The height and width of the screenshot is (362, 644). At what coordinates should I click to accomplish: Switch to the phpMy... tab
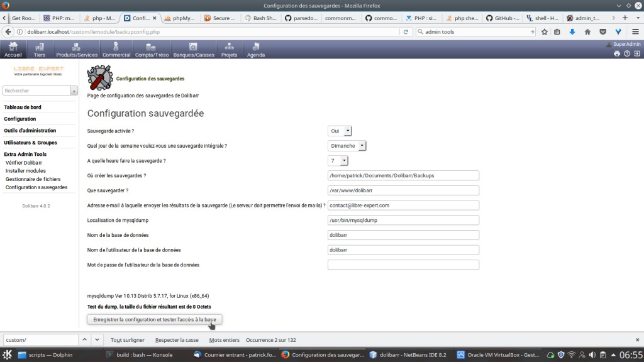click(180, 18)
